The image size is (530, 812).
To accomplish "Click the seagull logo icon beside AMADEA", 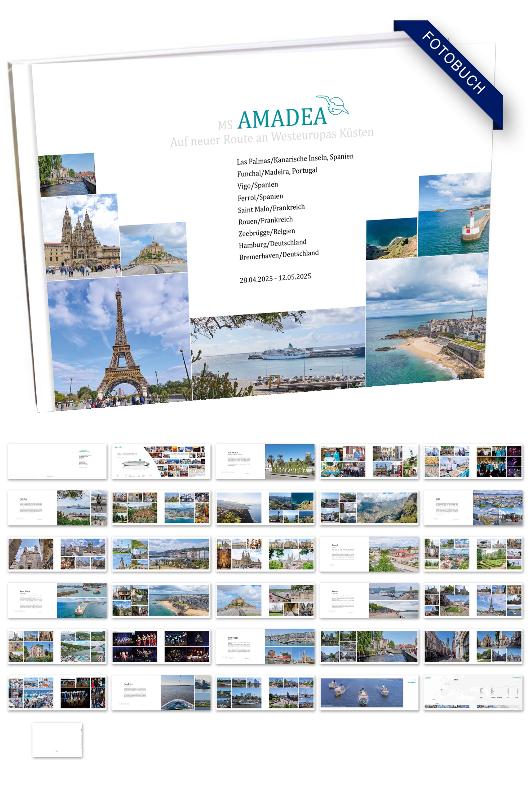I will pos(333,106).
